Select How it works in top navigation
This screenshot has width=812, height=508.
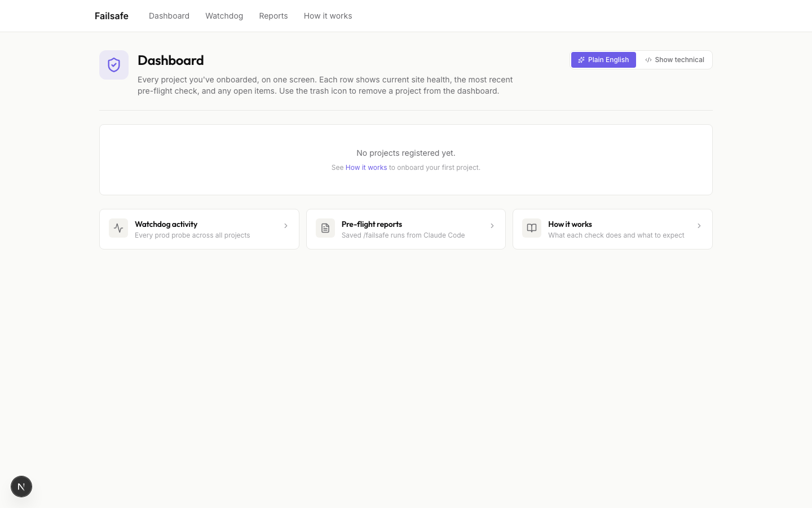[328, 16]
